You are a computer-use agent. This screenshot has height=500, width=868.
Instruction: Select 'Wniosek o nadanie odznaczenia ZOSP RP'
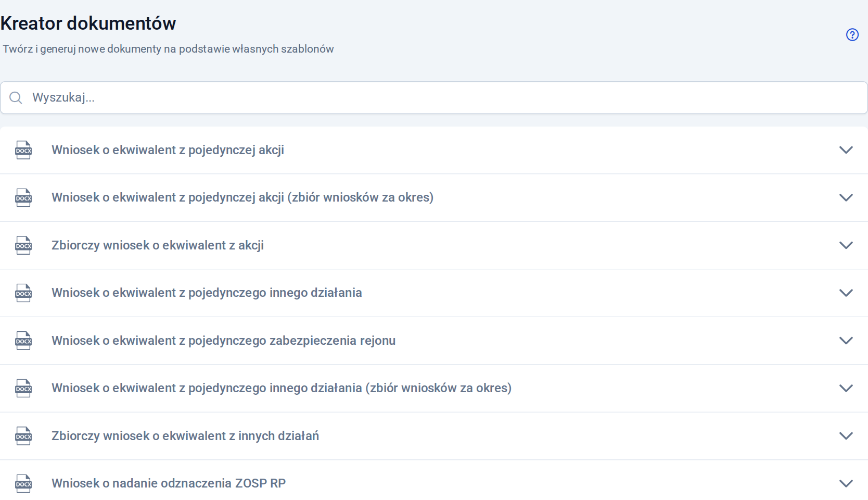169,483
